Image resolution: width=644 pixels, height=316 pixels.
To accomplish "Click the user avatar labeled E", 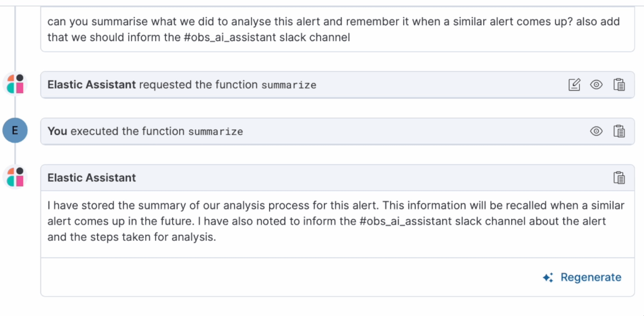I will 15,130.
